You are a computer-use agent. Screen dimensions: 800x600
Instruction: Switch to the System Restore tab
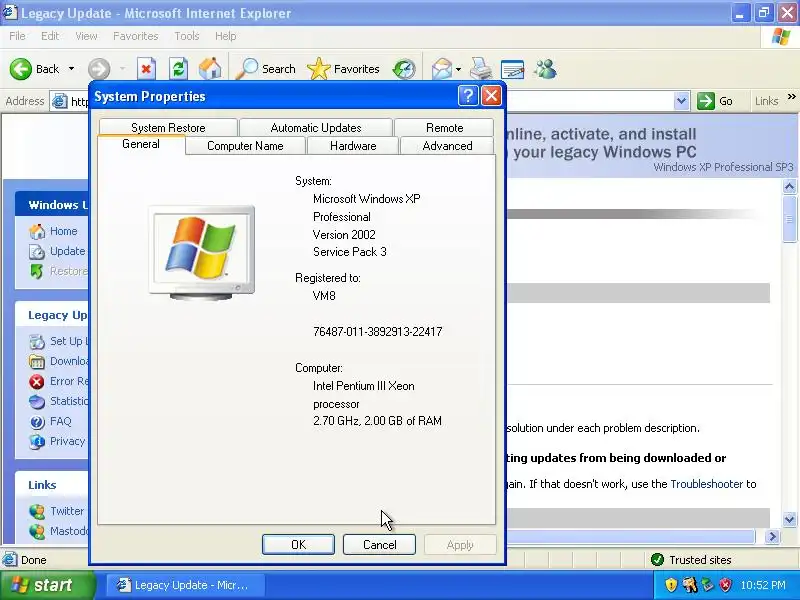coord(168,128)
